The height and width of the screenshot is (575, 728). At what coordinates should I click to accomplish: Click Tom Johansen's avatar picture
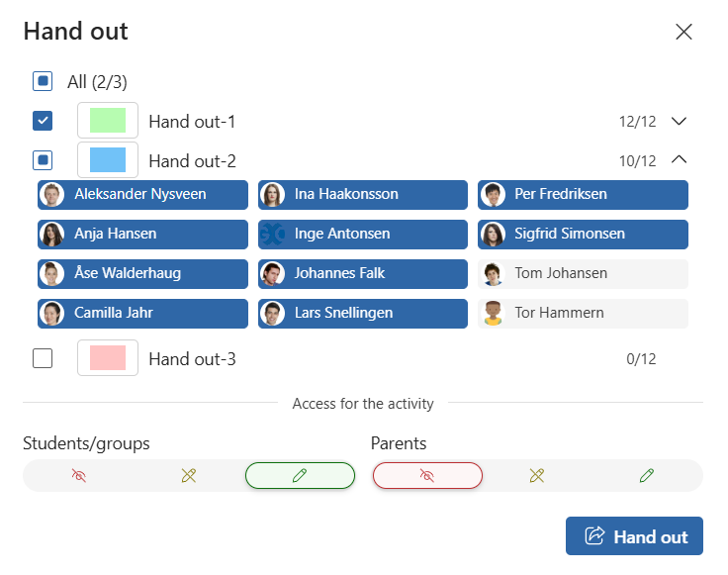[x=493, y=273]
